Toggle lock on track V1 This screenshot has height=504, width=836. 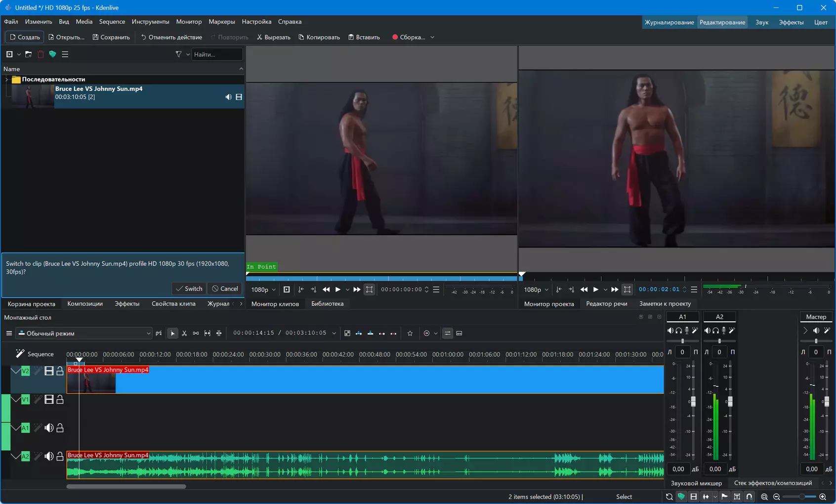(x=60, y=399)
